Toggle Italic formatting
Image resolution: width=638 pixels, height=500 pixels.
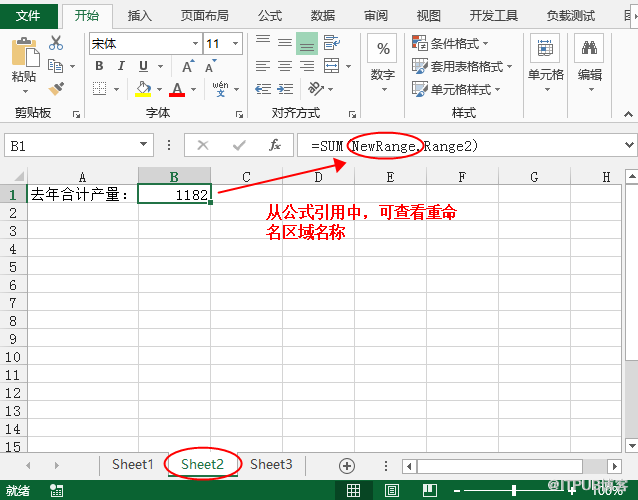coord(121,66)
